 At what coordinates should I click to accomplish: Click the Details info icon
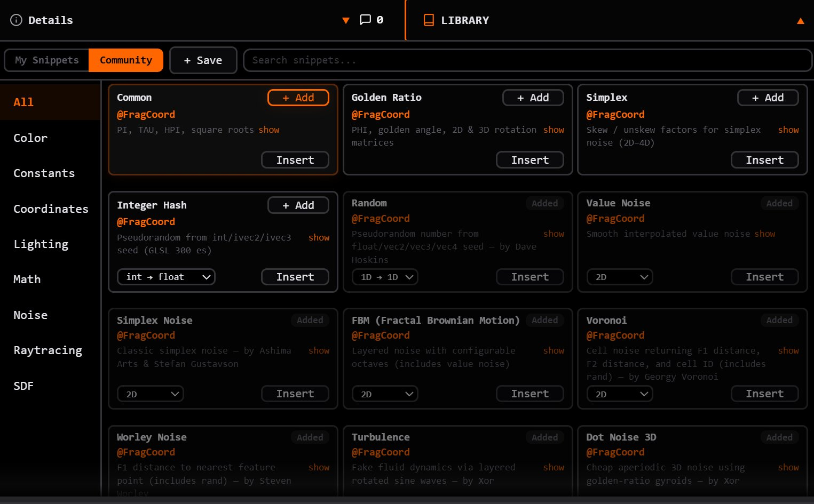pos(17,20)
